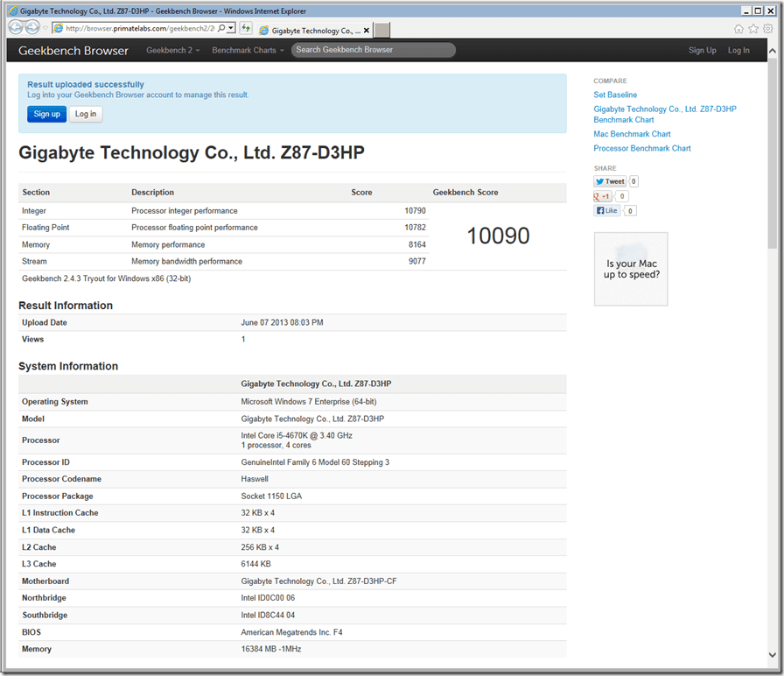Click the page scrollbar up arrow
The image size is (784, 676).
click(x=773, y=51)
